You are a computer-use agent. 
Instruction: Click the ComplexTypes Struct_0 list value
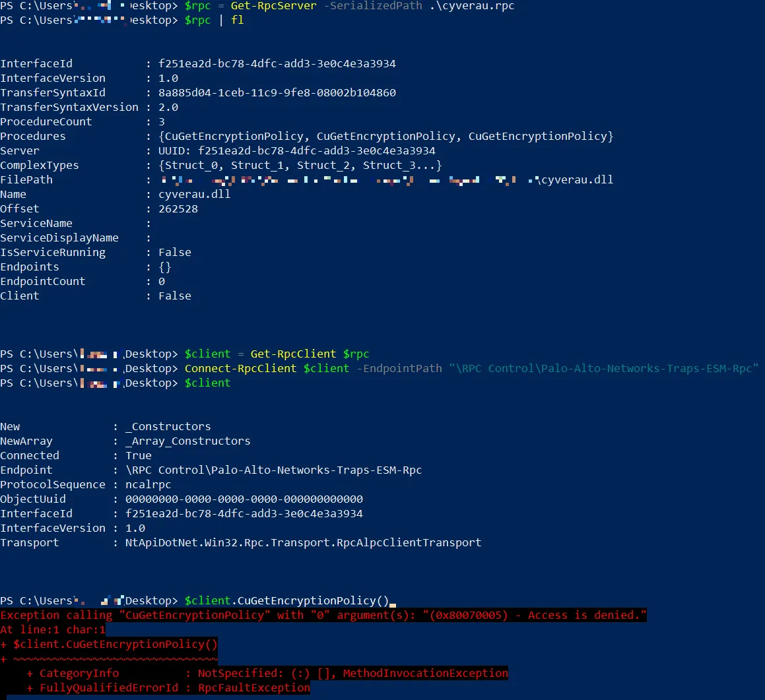click(x=300, y=165)
